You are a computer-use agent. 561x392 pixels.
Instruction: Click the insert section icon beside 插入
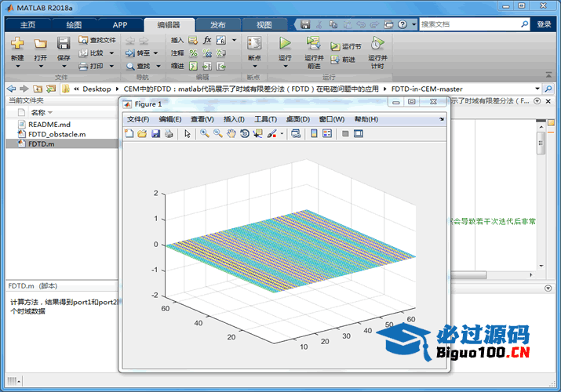pos(193,40)
